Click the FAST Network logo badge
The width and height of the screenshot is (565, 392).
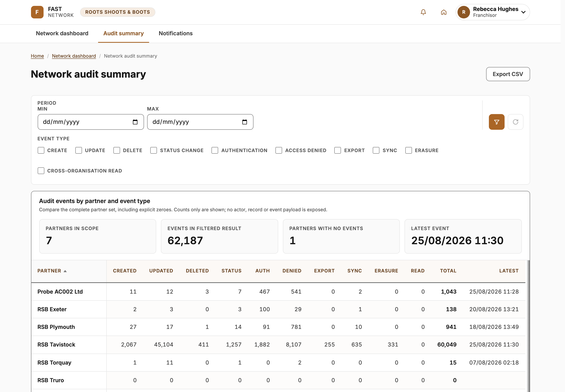(x=37, y=12)
